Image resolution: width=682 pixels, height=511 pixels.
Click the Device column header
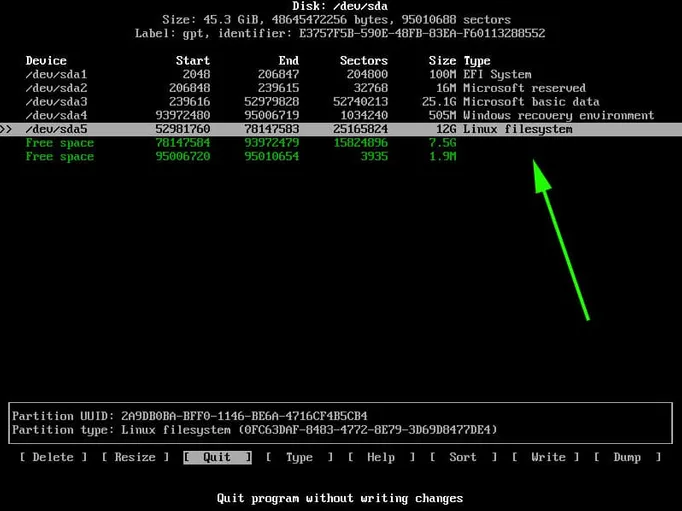[x=46, y=61]
